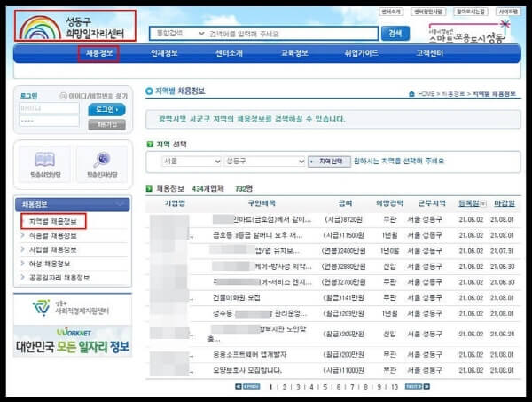Click 21.07.31 deadline cell
This screenshot has height=402, width=532.
[503, 251]
